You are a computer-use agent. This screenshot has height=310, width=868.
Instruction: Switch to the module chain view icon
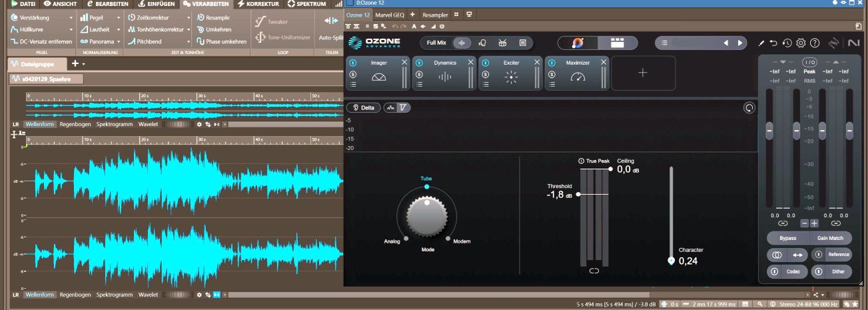617,43
